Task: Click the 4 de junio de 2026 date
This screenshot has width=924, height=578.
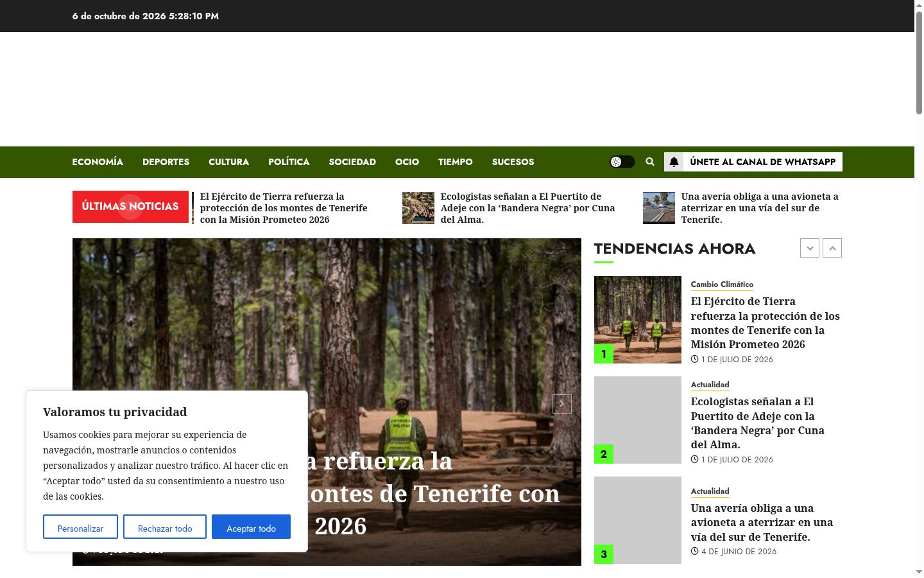Action: 739,552
